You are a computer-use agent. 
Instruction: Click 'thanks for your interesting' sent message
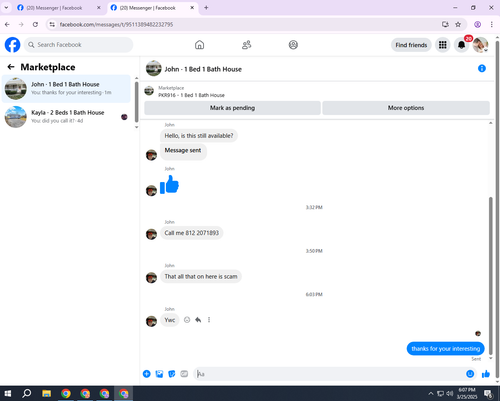[445, 349]
